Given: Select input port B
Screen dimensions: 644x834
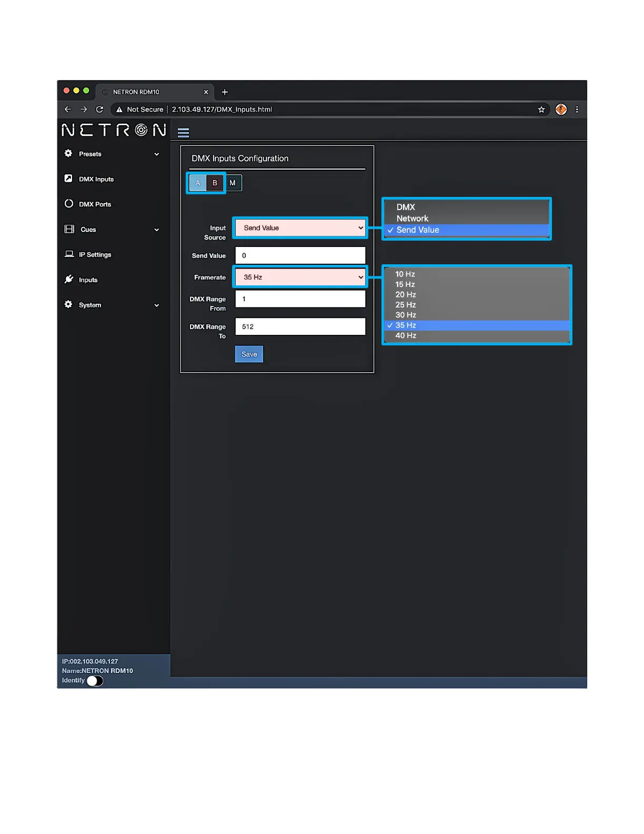Looking at the screenshot, I should click(215, 183).
